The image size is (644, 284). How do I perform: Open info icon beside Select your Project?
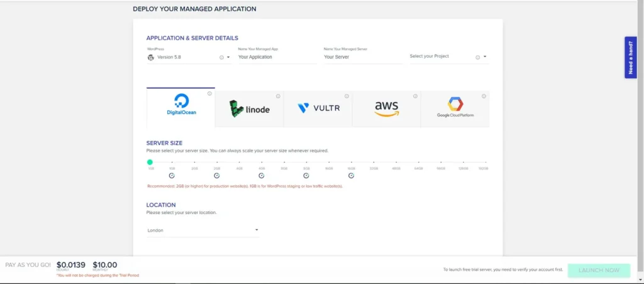(x=478, y=57)
